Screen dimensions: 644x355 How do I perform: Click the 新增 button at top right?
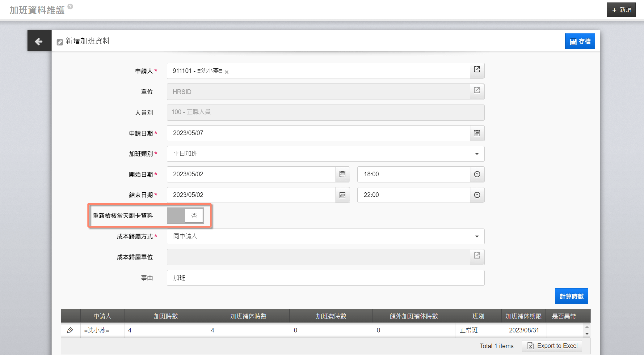[621, 10]
